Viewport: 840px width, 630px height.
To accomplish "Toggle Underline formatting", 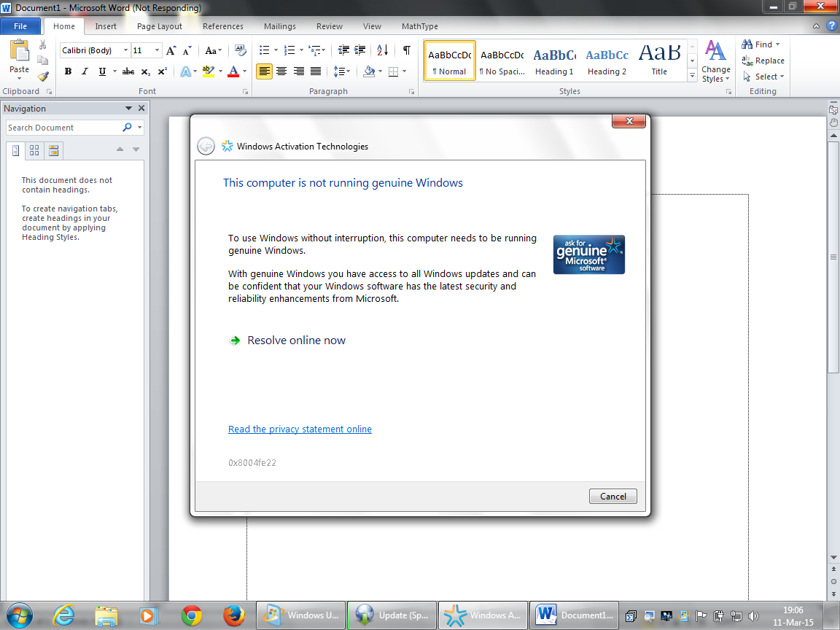I will (102, 71).
